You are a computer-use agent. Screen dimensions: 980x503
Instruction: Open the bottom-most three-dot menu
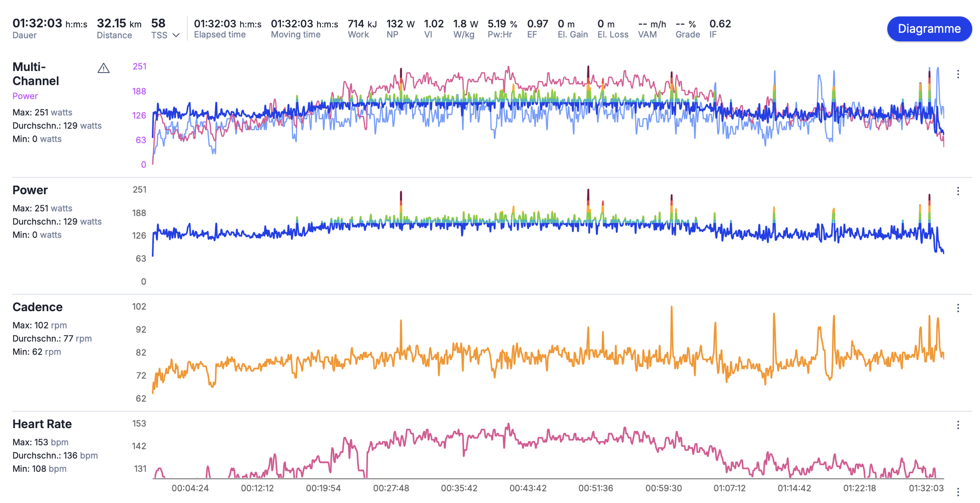pyautogui.click(x=958, y=492)
